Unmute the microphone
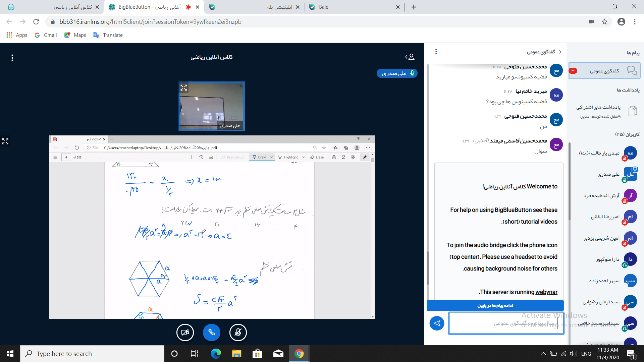The image size is (644, 362). click(238, 333)
